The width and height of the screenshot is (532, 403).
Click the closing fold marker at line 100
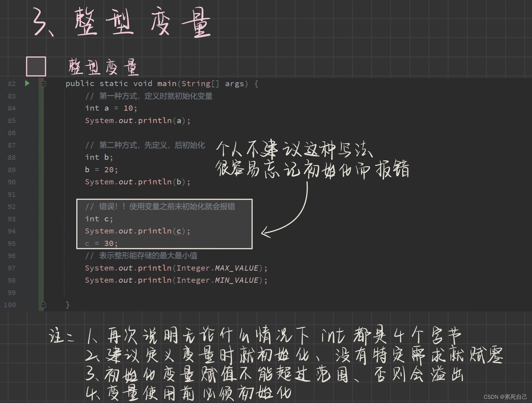click(44, 305)
